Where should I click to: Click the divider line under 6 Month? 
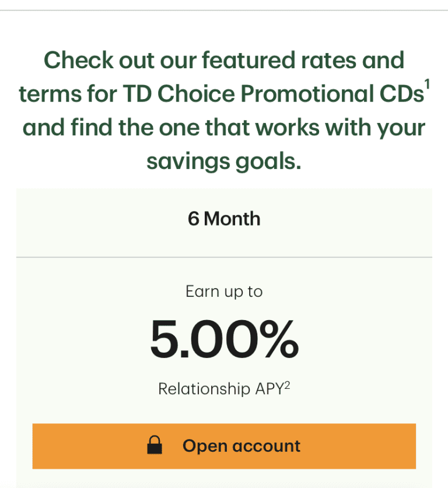tap(224, 255)
